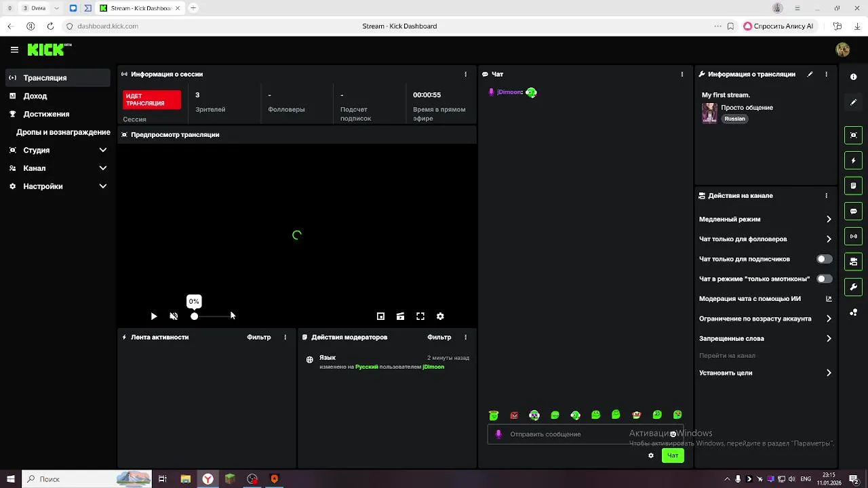The image size is (868, 488).
Task: Click the stream category thumbnail
Action: (709, 113)
